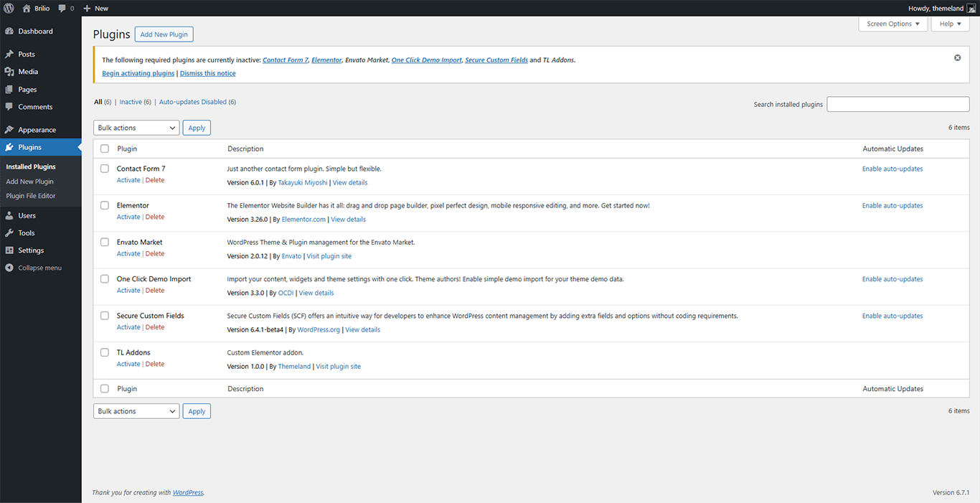This screenshot has height=503, width=980.
Task: Open the Tools wrench icon
Action: point(9,233)
